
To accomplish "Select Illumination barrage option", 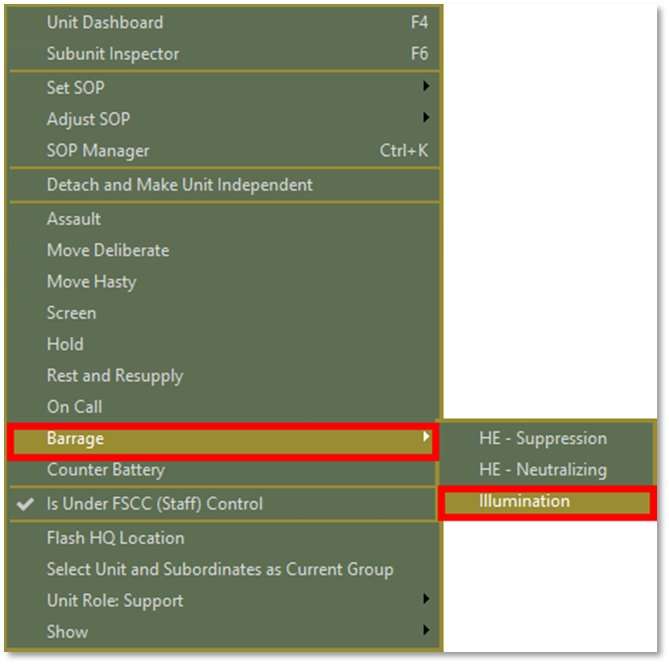I will [524, 502].
